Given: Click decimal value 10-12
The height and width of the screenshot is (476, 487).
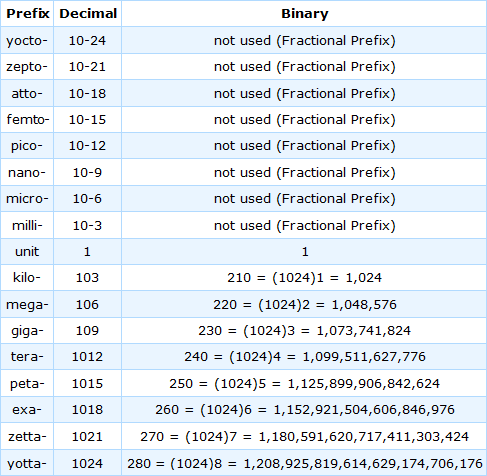Looking at the screenshot, I should [88, 146].
